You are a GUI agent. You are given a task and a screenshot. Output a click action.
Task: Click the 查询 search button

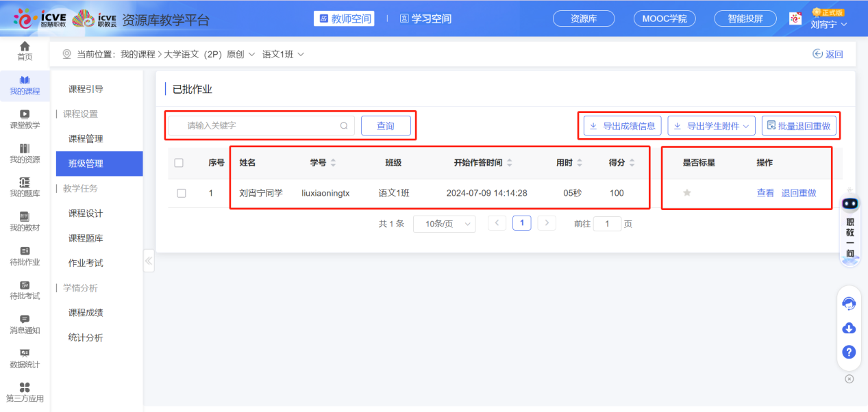[x=386, y=125]
